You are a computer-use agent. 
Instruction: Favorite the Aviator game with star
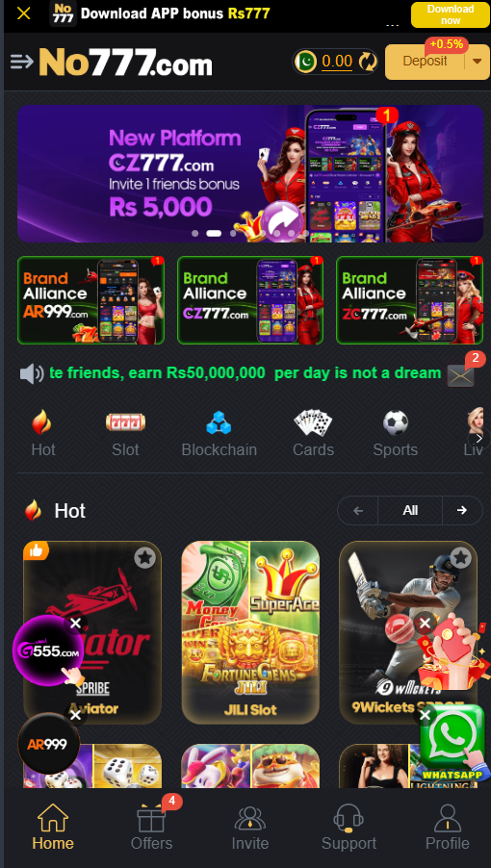pos(145,558)
